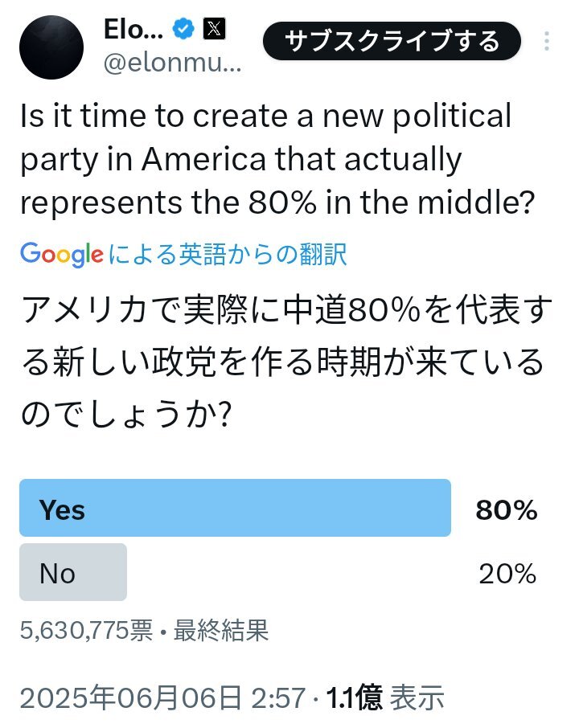Open the による英語からの翻訳 translation link
The height and width of the screenshot is (728, 579).
pos(228,254)
